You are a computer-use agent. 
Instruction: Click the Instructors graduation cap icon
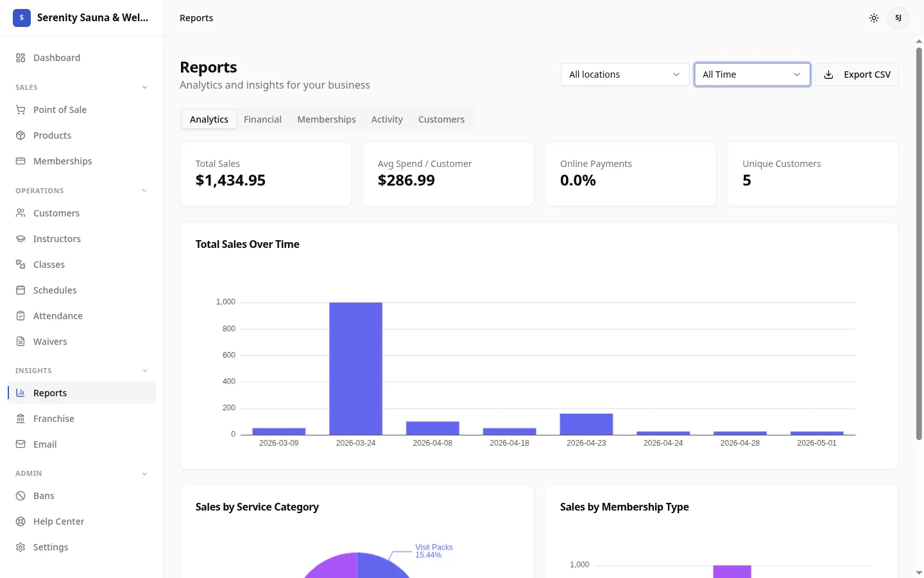21,239
